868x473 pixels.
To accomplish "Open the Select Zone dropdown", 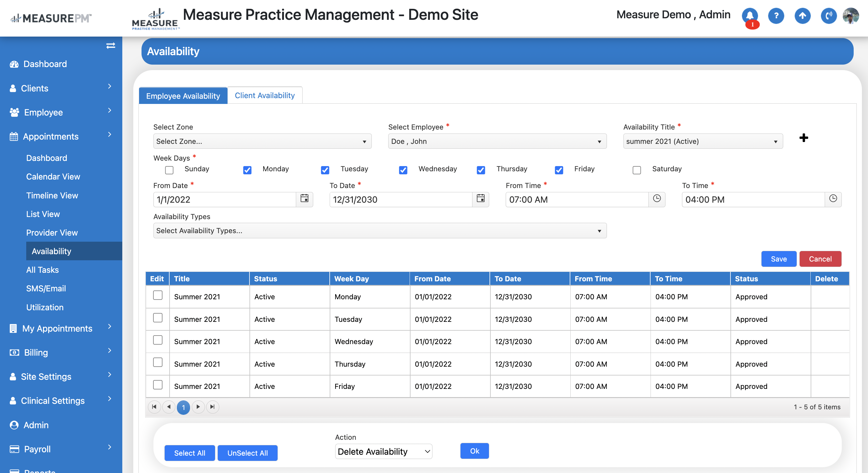I will [262, 141].
